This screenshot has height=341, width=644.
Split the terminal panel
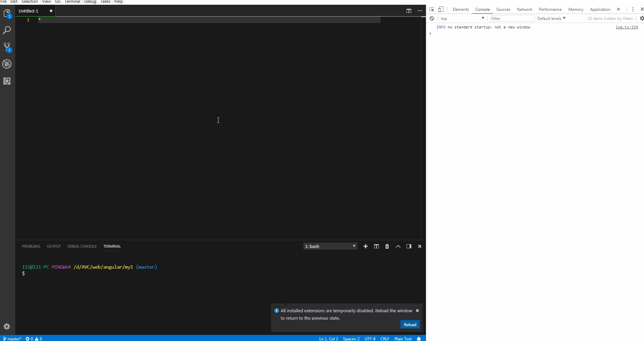(x=376, y=246)
